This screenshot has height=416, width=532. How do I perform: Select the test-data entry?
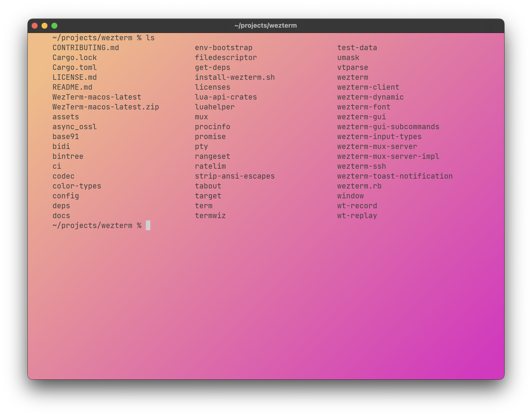click(357, 48)
